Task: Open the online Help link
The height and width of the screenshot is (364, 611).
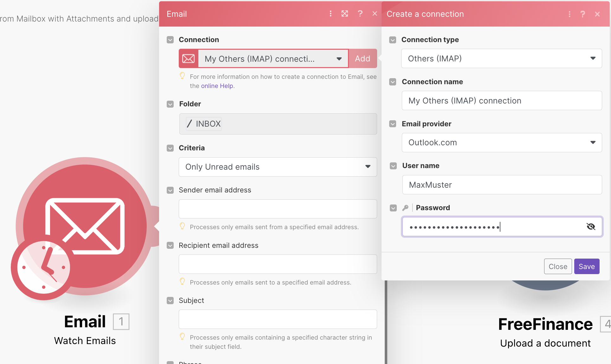Action: (x=217, y=86)
